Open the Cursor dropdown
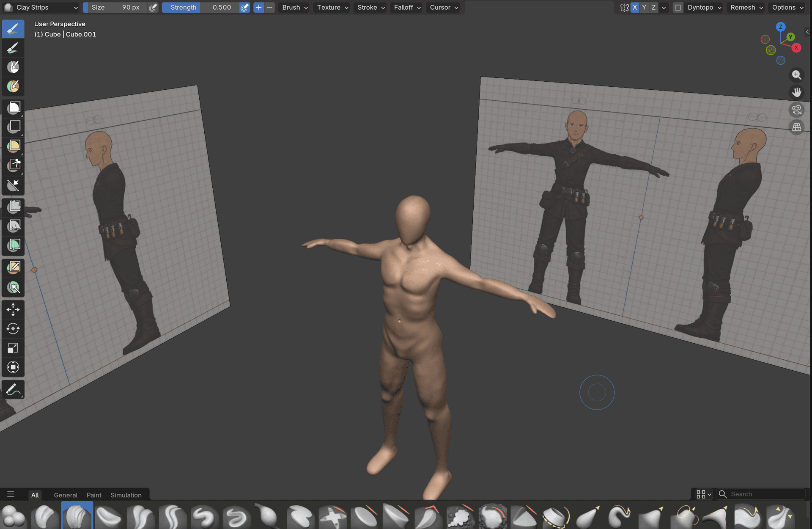 [444, 7]
